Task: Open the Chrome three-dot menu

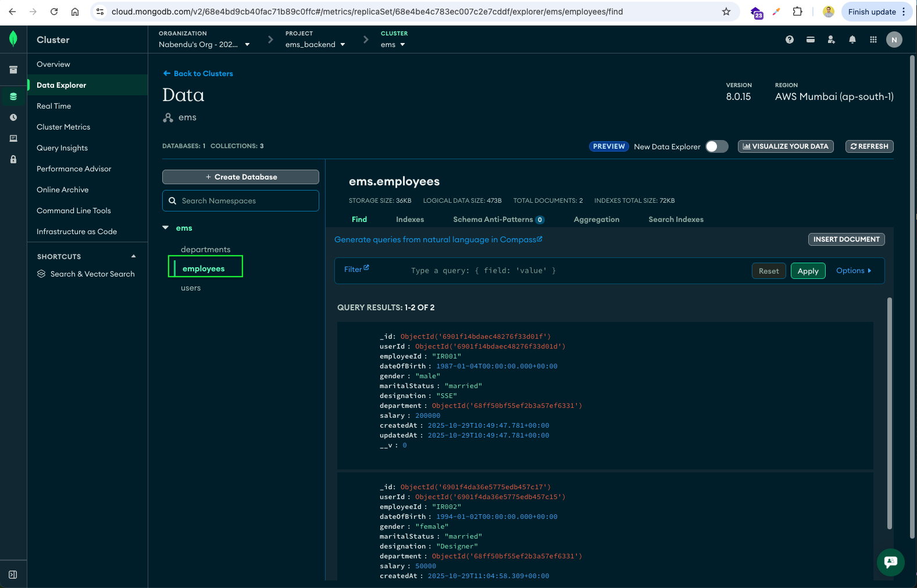Action: [904, 12]
